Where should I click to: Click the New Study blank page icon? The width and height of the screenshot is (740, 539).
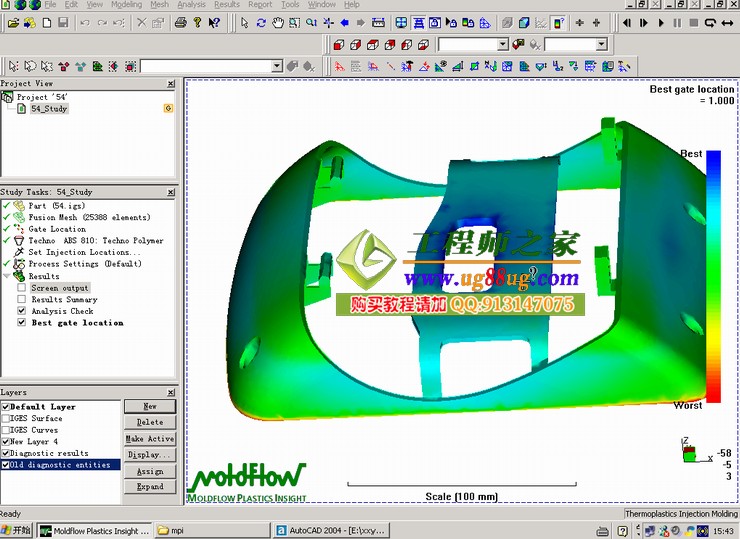[47, 23]
